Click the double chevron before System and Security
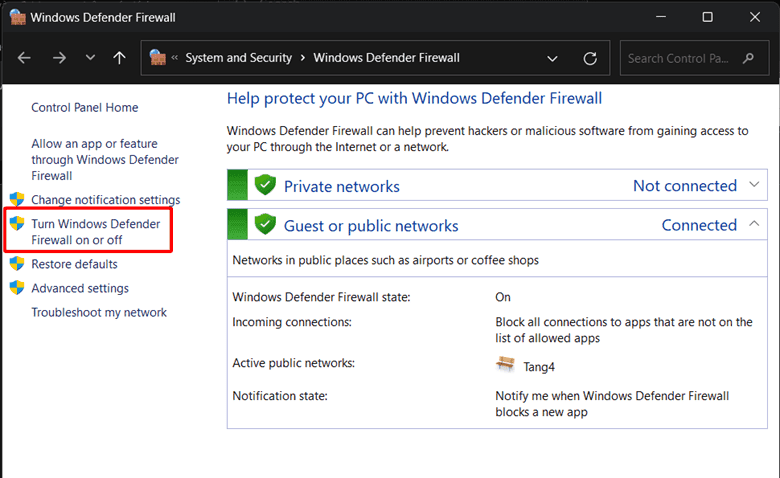Screen dimensions: 780x478 point(175,58)
